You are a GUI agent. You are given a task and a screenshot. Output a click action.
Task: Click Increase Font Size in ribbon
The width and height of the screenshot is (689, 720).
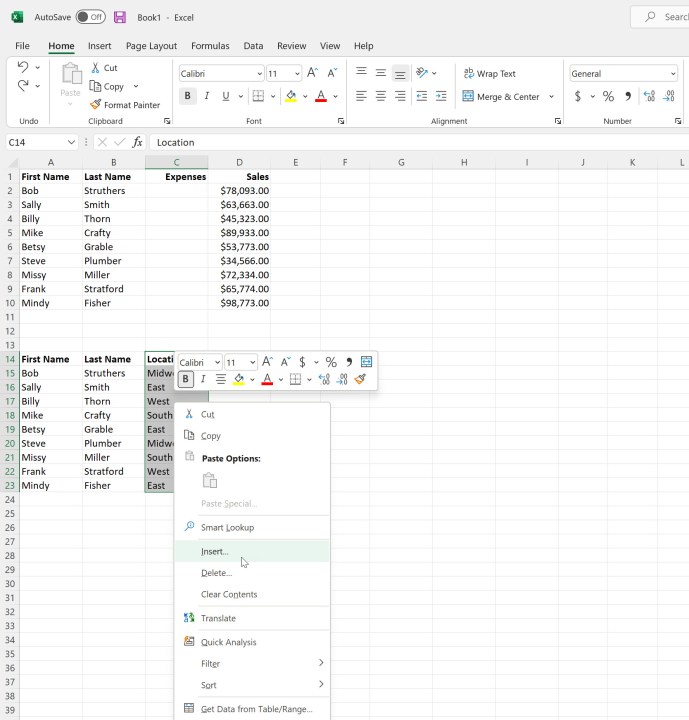coord(313,73)
